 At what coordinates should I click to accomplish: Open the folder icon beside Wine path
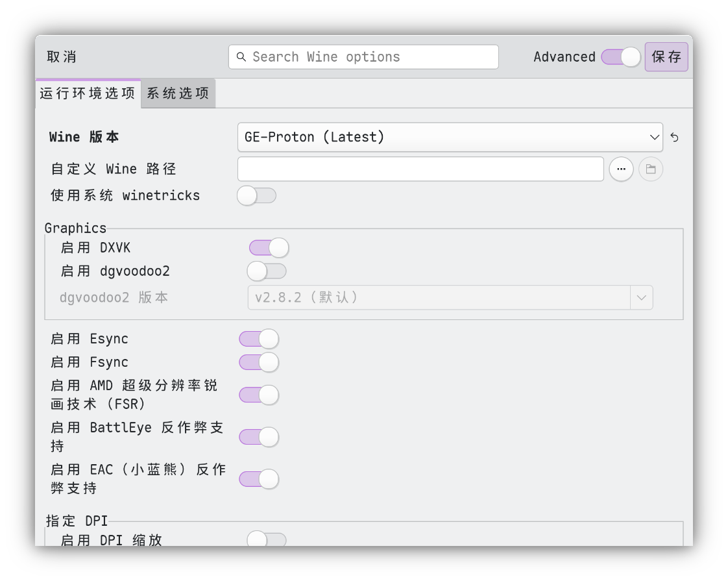(x=651, y=169)
